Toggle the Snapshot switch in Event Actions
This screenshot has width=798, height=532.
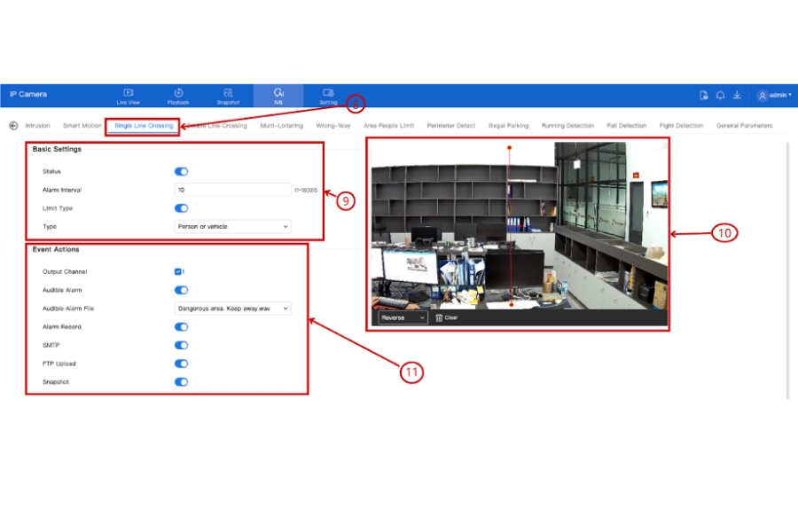click(181, 382)
